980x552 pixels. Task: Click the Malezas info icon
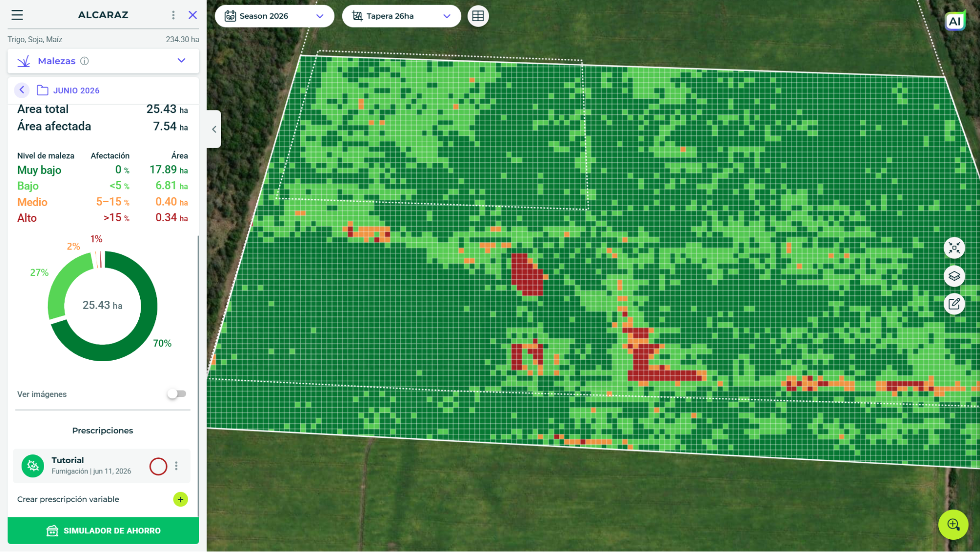coord(84,61)
